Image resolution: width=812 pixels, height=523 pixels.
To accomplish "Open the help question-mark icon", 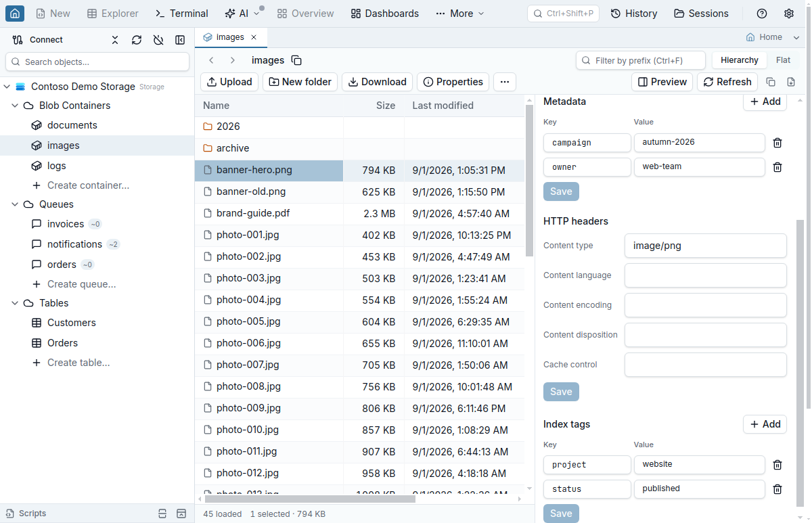I will point(762,14).
